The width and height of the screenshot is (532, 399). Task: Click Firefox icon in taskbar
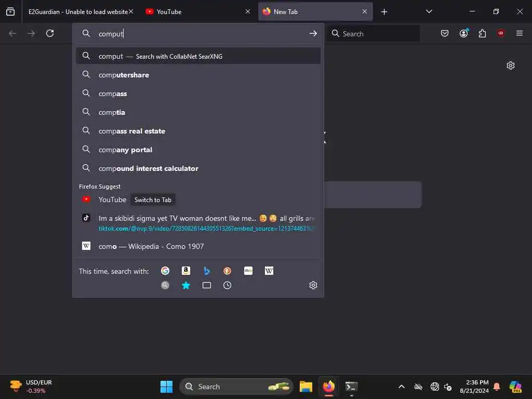[328, 387]
